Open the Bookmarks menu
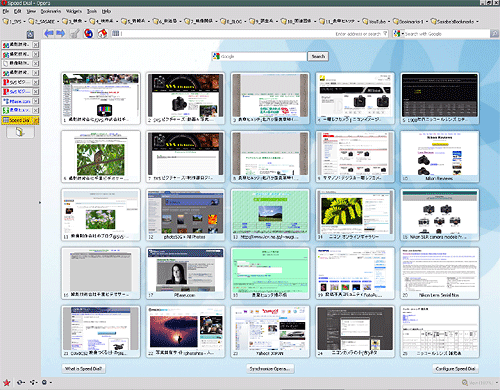The width and height of the screenshot is (500, 390). (x=51, y=11)
